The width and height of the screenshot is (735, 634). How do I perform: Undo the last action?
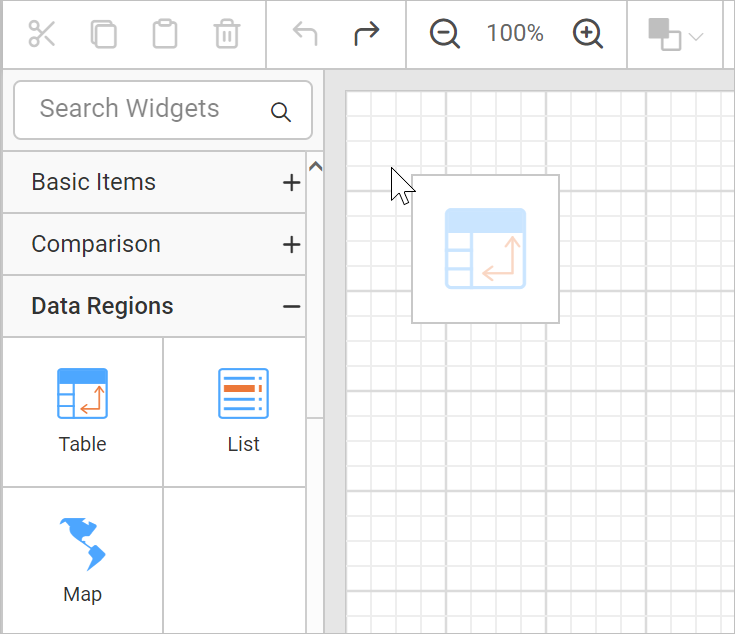(305, 34)
